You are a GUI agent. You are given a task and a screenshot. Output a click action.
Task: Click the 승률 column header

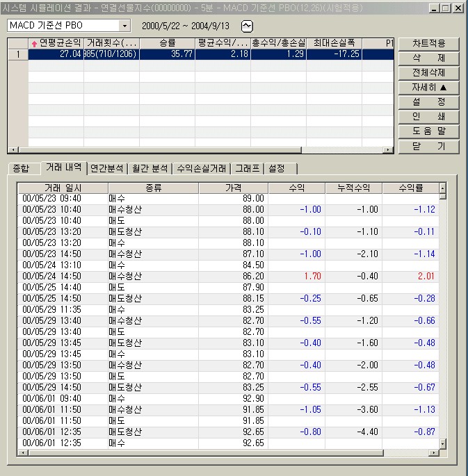167,43
